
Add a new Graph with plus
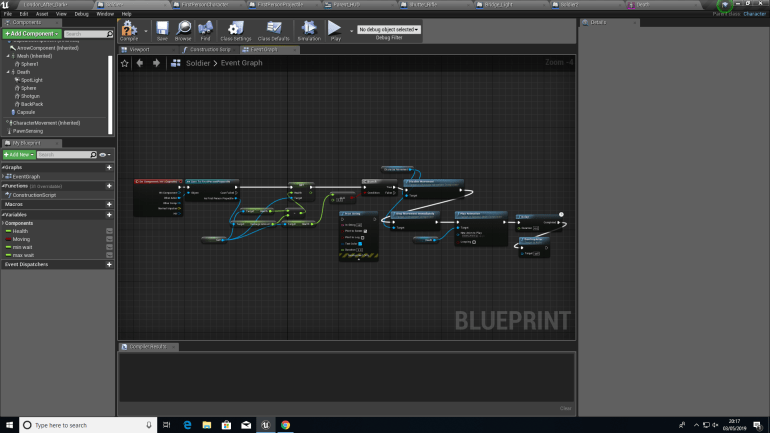coord(109,167)
